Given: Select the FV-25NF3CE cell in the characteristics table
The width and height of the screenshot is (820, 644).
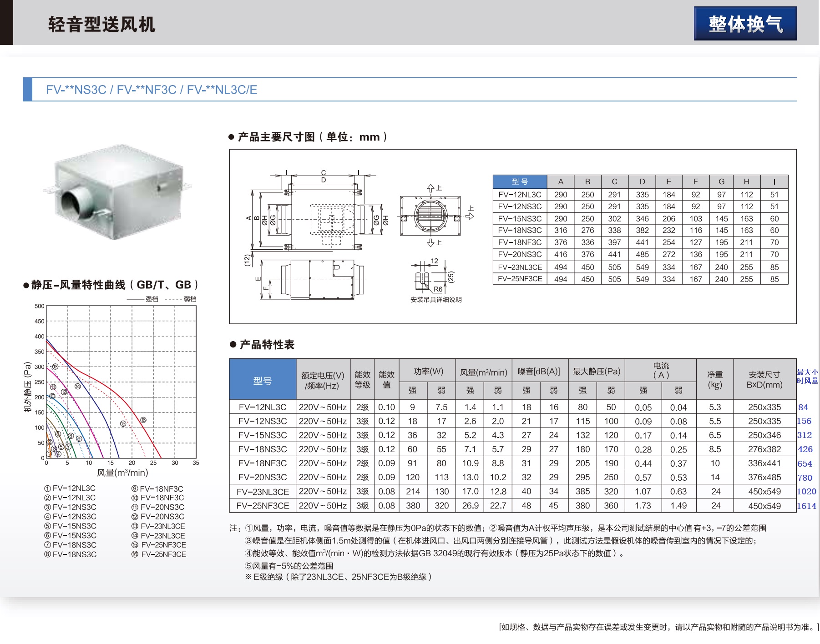Looking at the screenshot, I should click(263, 506).
